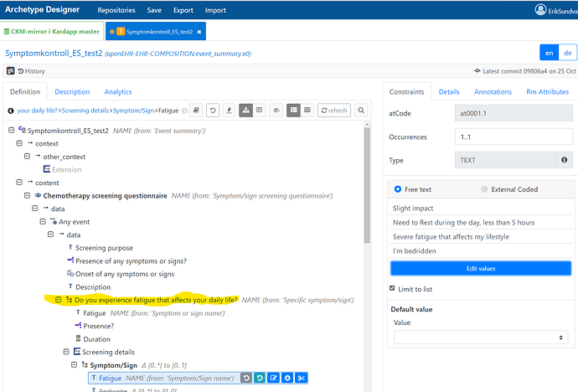Select the Duration tree item
This screenshot has height=392, width=578.
[93, 339]
